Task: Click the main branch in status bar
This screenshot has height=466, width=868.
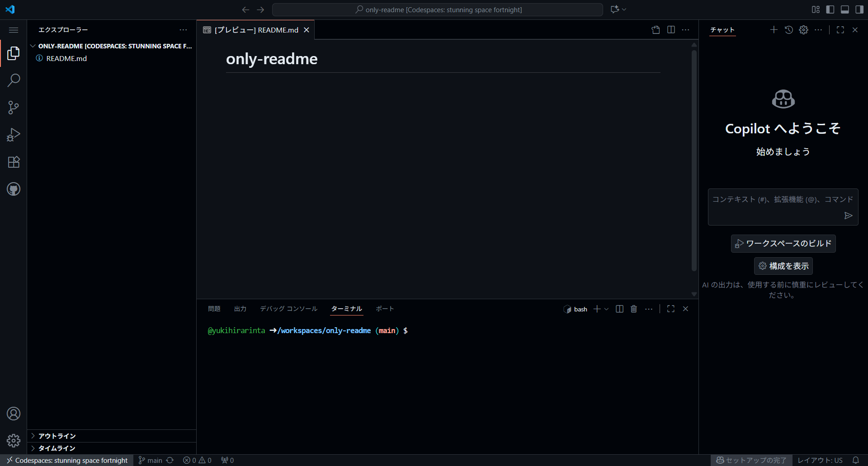Action: click(x=150, y=460)
